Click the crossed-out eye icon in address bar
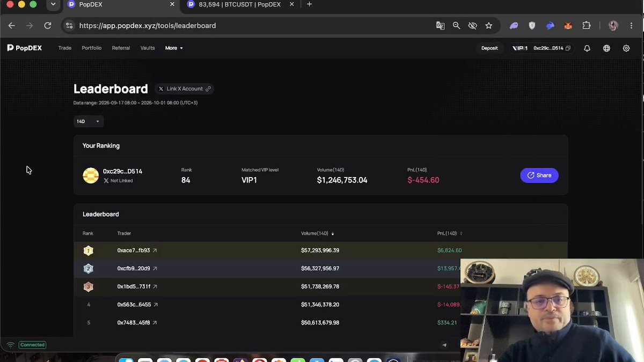Screen dimensions: 644x362 click(472, 26)
